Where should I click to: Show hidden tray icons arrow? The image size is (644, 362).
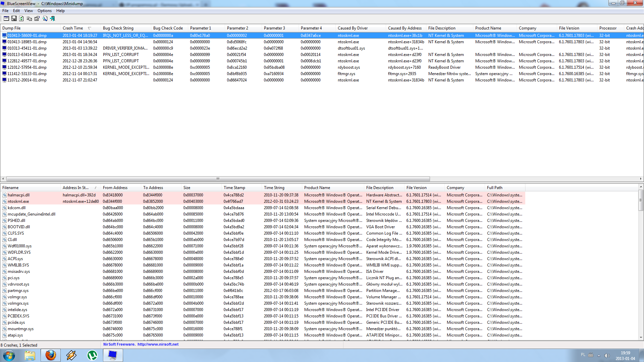(599, 355)
